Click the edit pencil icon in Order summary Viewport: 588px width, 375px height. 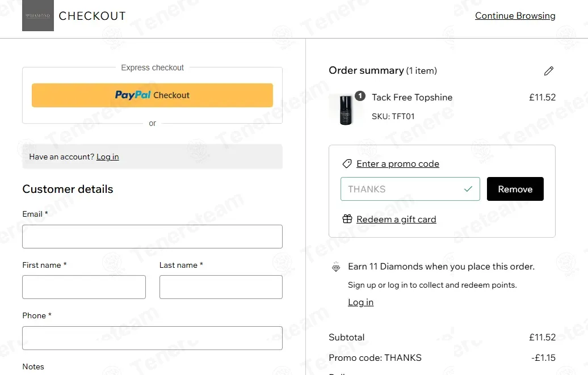pyautogui.click(x=549, y=71)
